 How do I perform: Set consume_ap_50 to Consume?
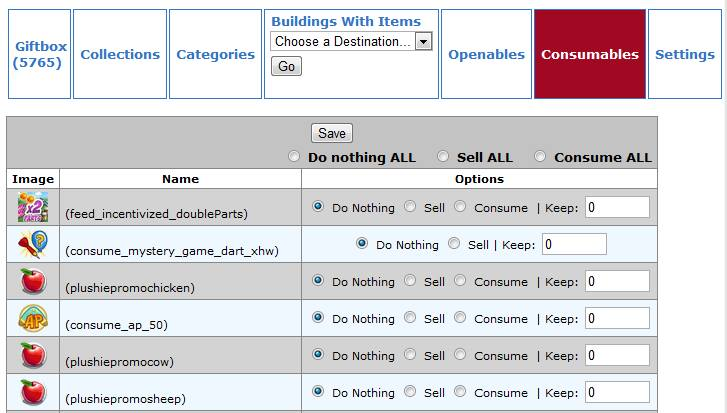coord(460,318)
